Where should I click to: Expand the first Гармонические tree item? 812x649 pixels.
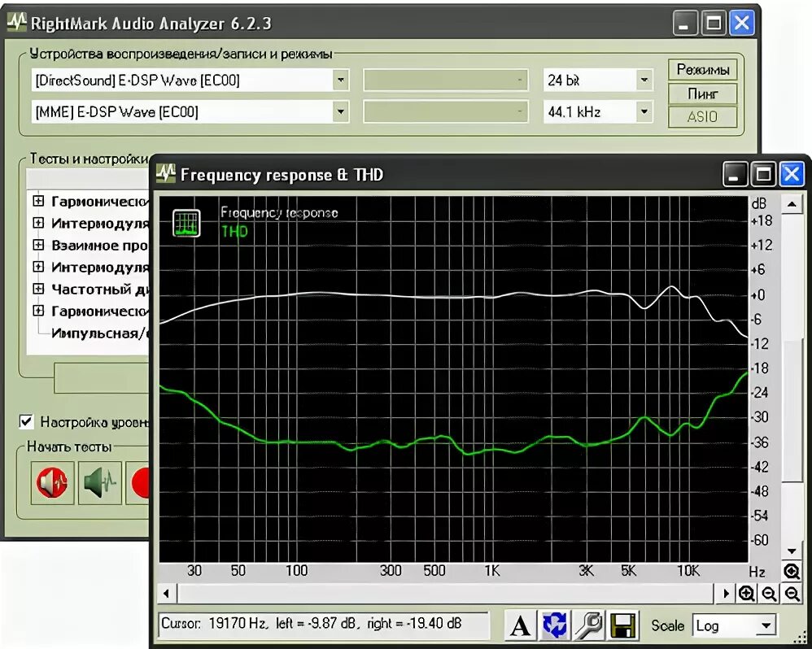click(x=38, y=201)
